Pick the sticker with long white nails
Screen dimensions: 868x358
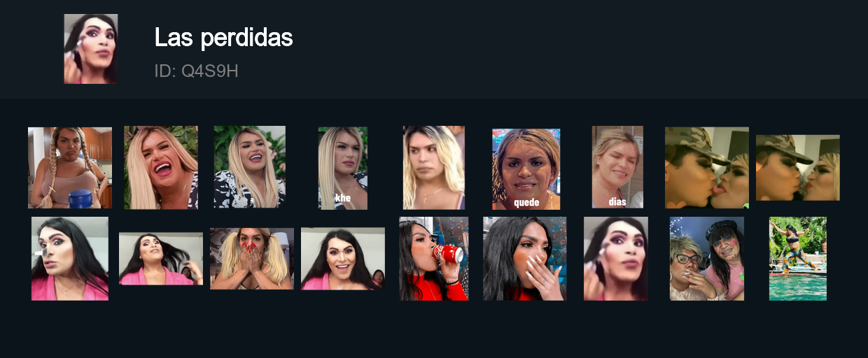pos(525,259)
